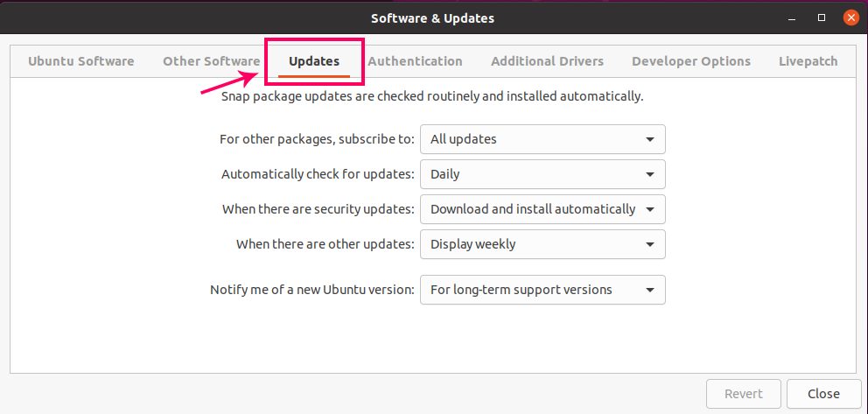Close the window using the orange X icon
This screenshot has width=868, height=414.
pos(850,18)
